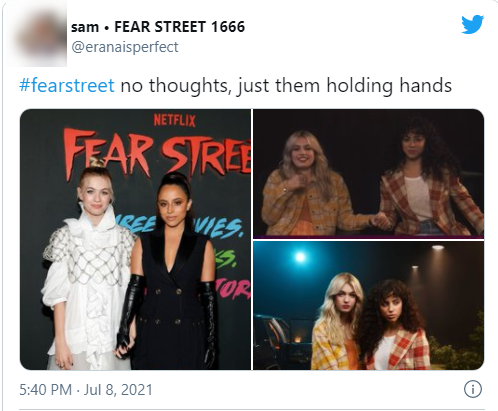The image size is (498, 411).
Task: Click the tweet text "just them holding hands"
Action: coord(344,86)
